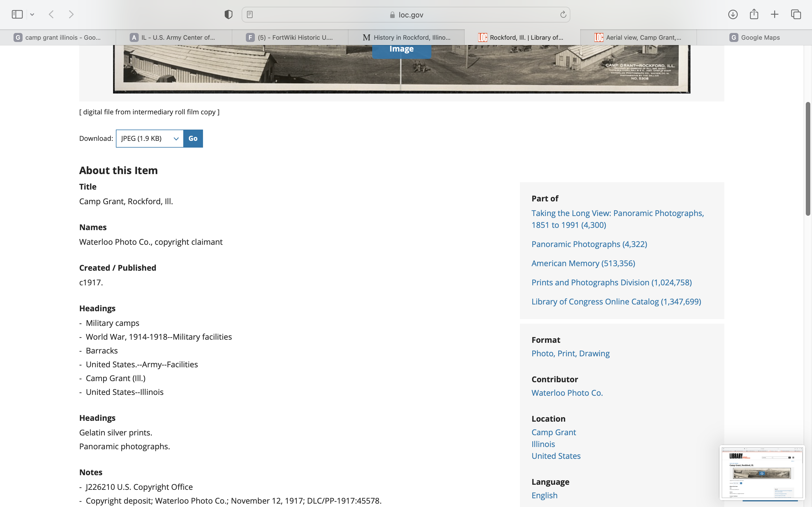Open a new tab with the plus icon
This screenshot has width=812, height=507.
775,14
